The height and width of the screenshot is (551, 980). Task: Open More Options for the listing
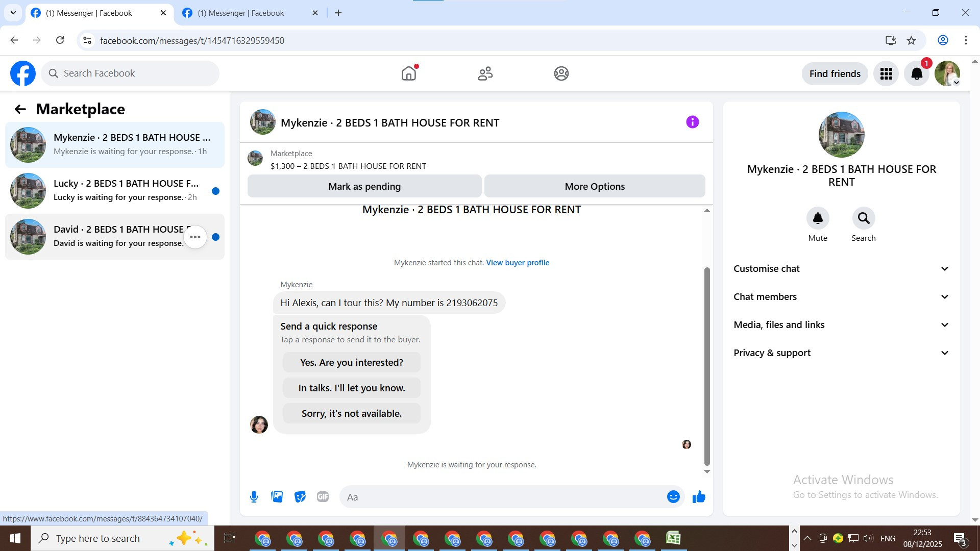tap(595, 186)
